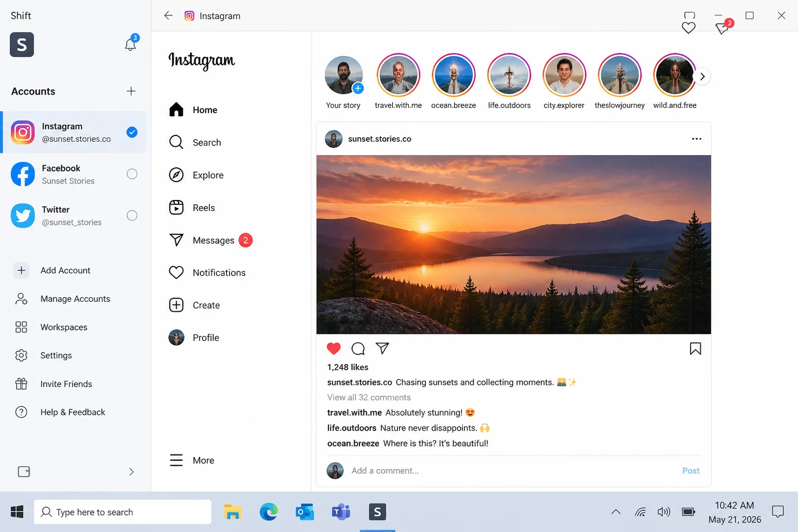The width and height of the screenshot is (798, 532).
Task: Open the Windows Start menu
Action: [17, 512]
